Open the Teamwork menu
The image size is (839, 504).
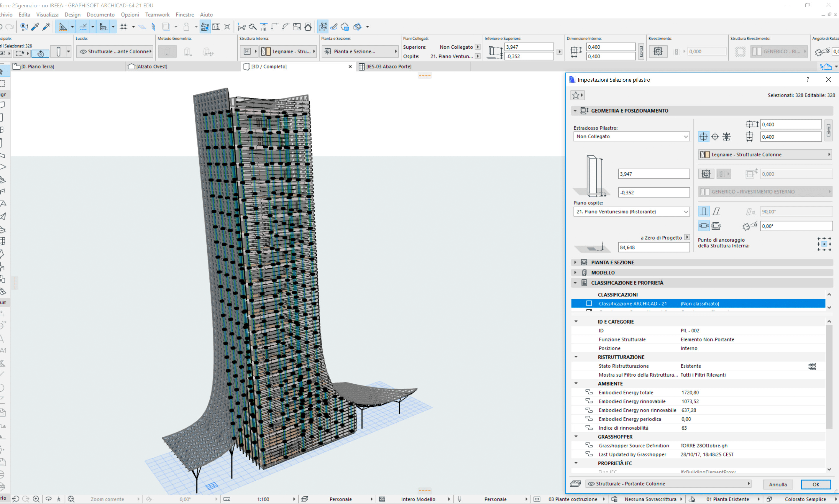coord(157,15)
